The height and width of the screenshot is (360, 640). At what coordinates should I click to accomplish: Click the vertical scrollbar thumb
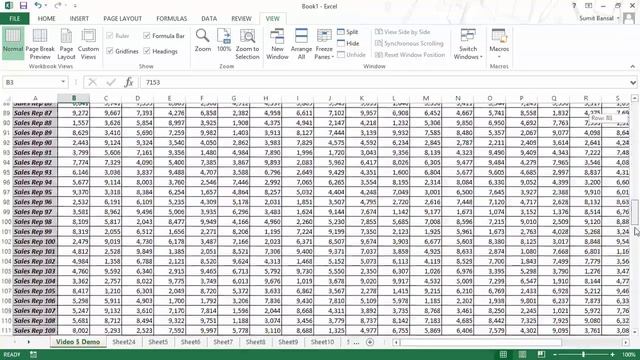click(x=635, y=212)
